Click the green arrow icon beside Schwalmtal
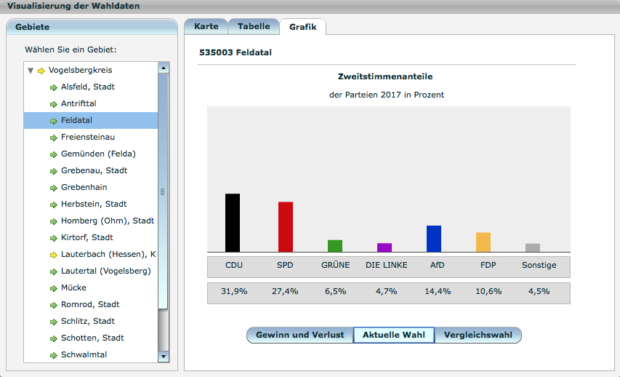This screenshot has width=620, height=377. click(x=53, y=355)
